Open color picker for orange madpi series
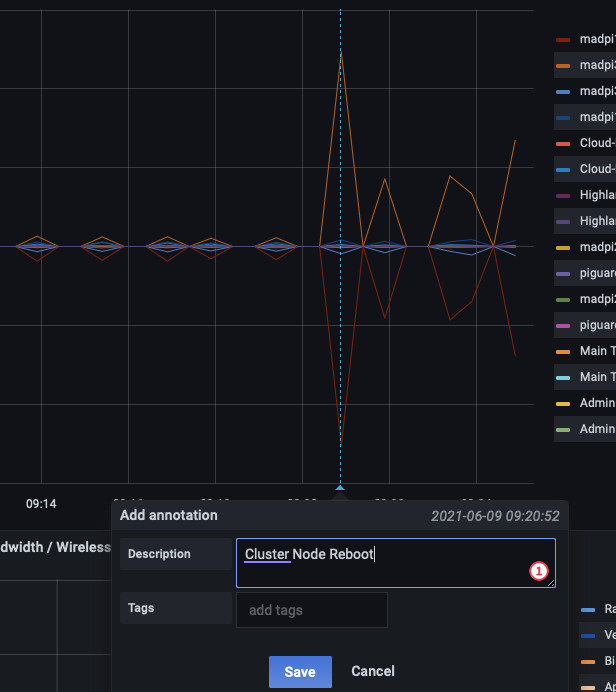This screenshot has height=692, width=616. pos(563,66)
